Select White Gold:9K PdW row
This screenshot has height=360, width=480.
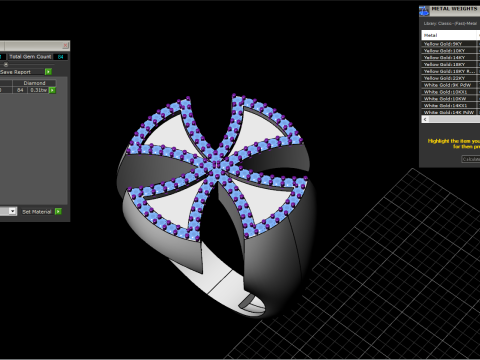(449, 85)
